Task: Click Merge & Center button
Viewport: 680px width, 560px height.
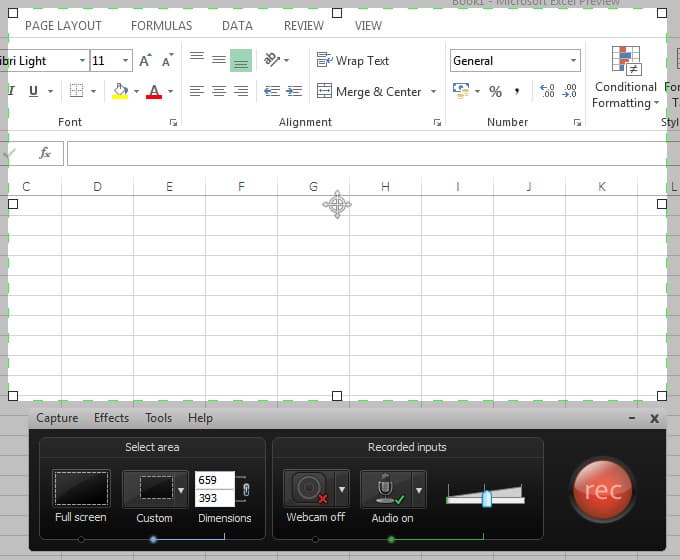Action: 369,92
